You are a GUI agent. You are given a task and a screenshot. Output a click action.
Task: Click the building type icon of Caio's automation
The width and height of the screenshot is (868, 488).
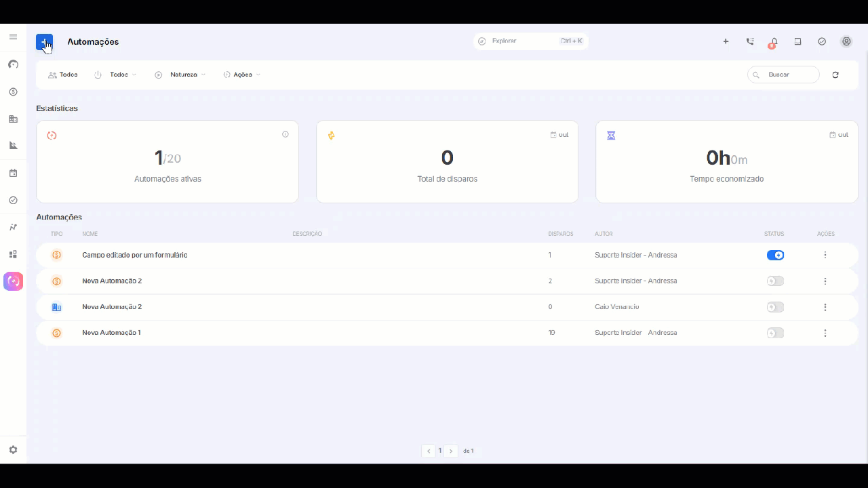56,307
